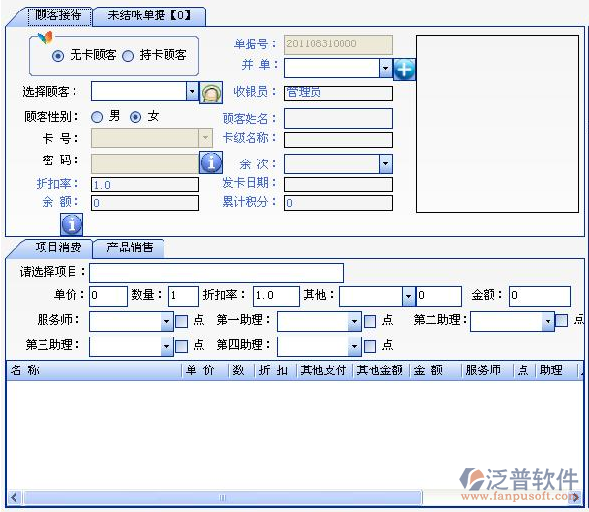The height and width of the screenshot is (512, 589).
Task: Tick the 点 checkbox next to 第一助理
Action: point(370,322)
